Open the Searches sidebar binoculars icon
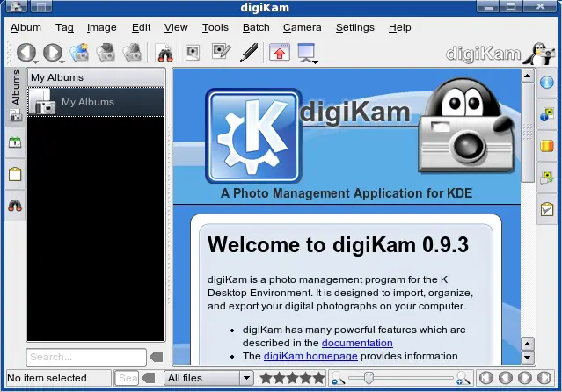This screenshot has width=562, height=392. 15,206
